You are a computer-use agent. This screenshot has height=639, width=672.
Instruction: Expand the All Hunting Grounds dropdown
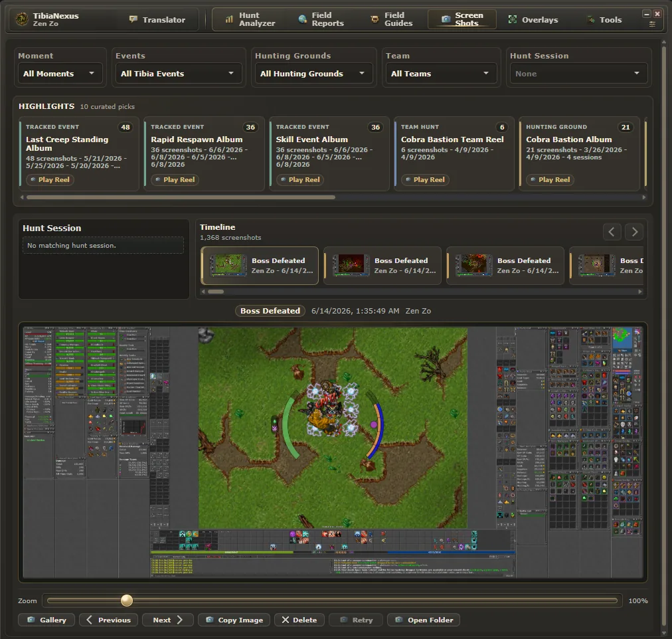pos(313,74)
